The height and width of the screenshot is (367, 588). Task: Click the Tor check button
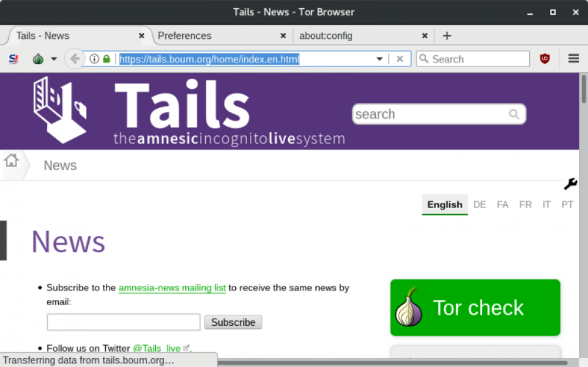click(475, 308)
